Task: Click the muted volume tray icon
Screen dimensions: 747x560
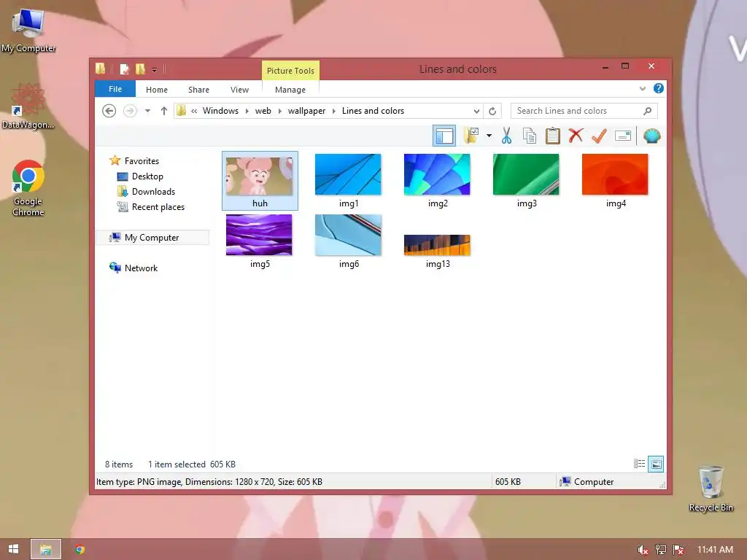Action: click(x=643, y=550)
